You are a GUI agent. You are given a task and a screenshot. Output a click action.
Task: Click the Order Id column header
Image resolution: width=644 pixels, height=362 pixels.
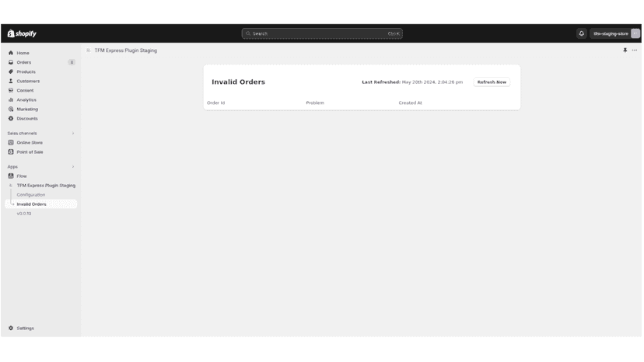pos(216,103)
